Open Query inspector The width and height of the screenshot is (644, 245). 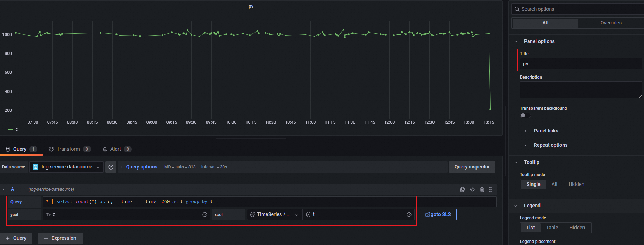click(472, 167)
